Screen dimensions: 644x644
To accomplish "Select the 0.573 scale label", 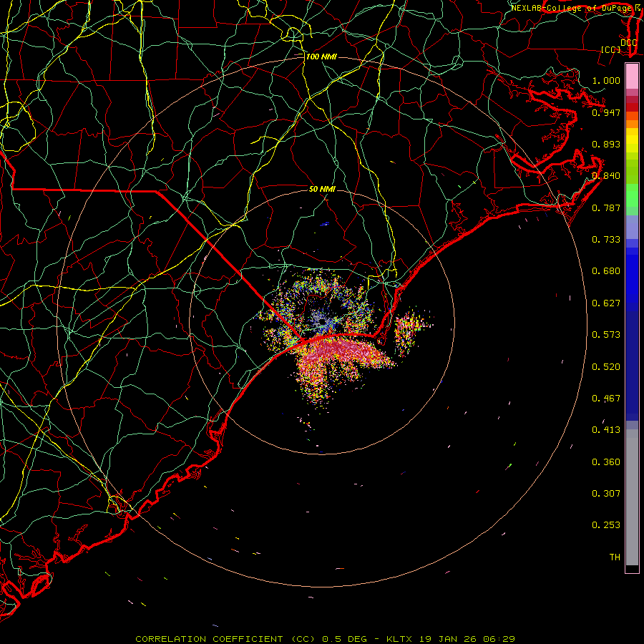I will click(606, 335).
